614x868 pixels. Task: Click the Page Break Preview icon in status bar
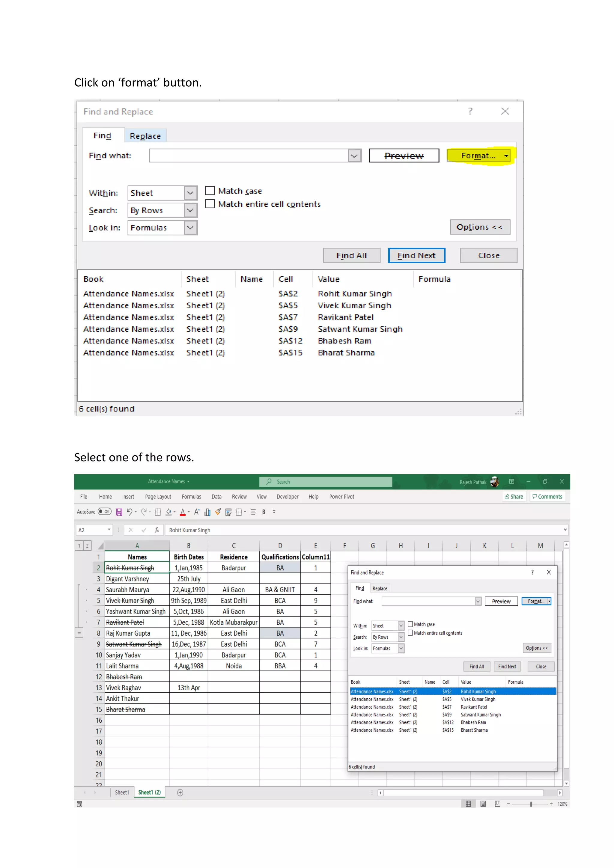tap(498, 804)
